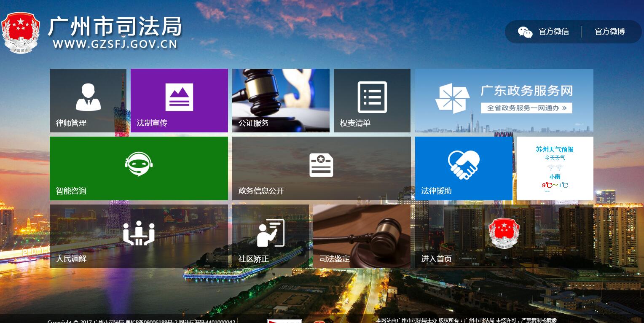Click the 权责清单 list icon
644x323 pixels.
pos(372,97)
